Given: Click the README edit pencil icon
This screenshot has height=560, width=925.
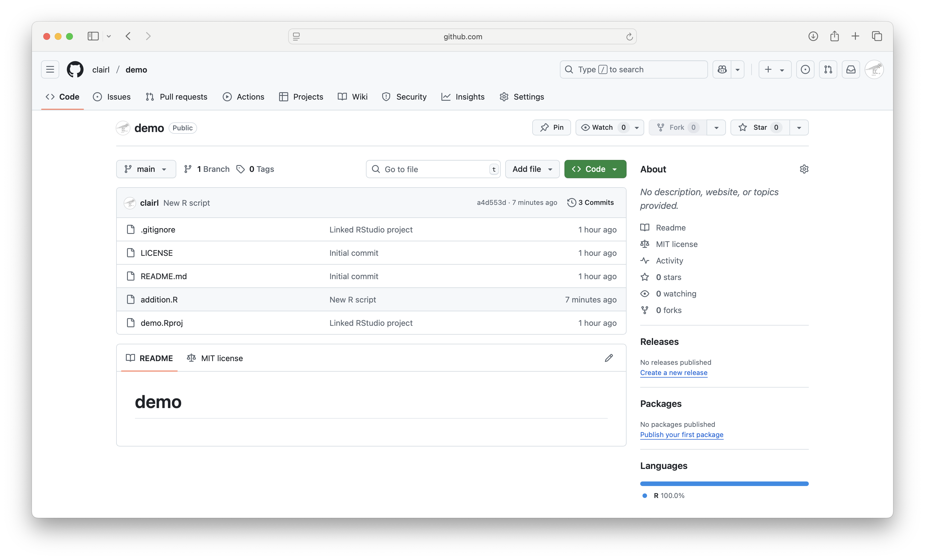Looking at the screenshot, I should 609,358.
